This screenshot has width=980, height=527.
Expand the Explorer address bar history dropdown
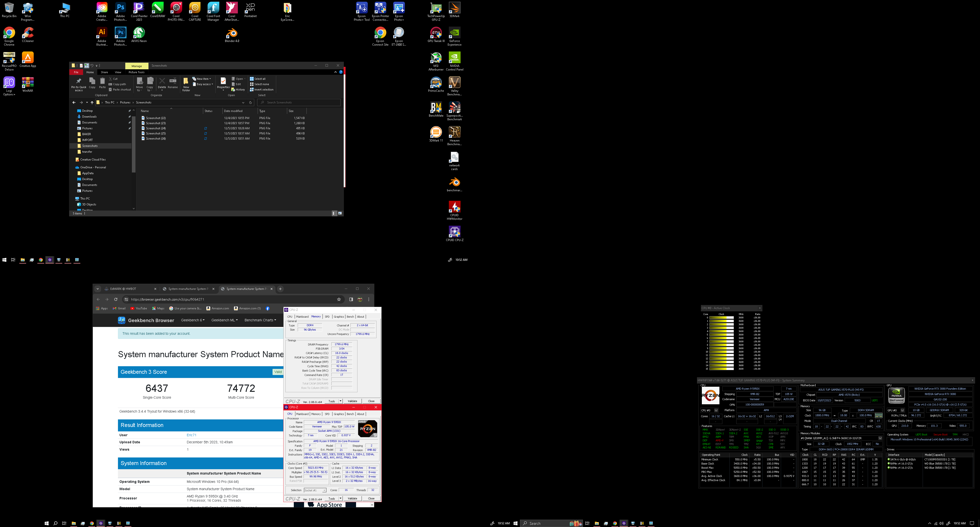point(243,102)
